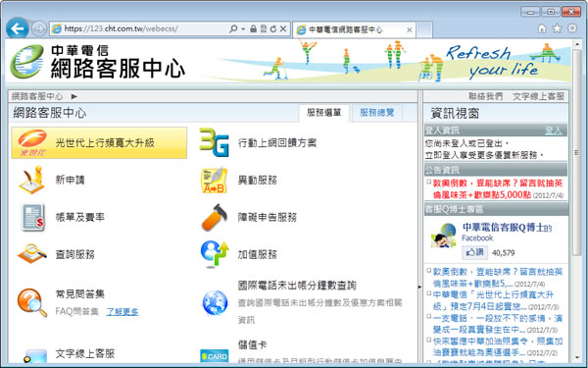This screenshot has width=588, height=368.
Task: View the security lock icon info
Action: pyautogui.click(x=254, y=28)
